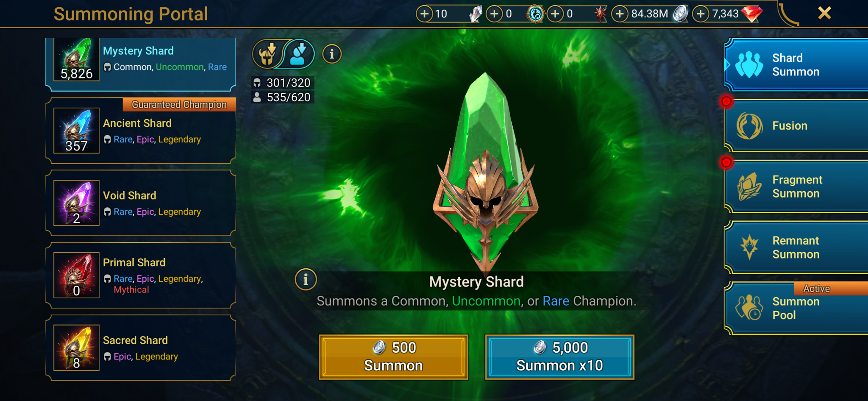Open the Fusion menu
868x401 pixels.
click(x=796, y=126)
